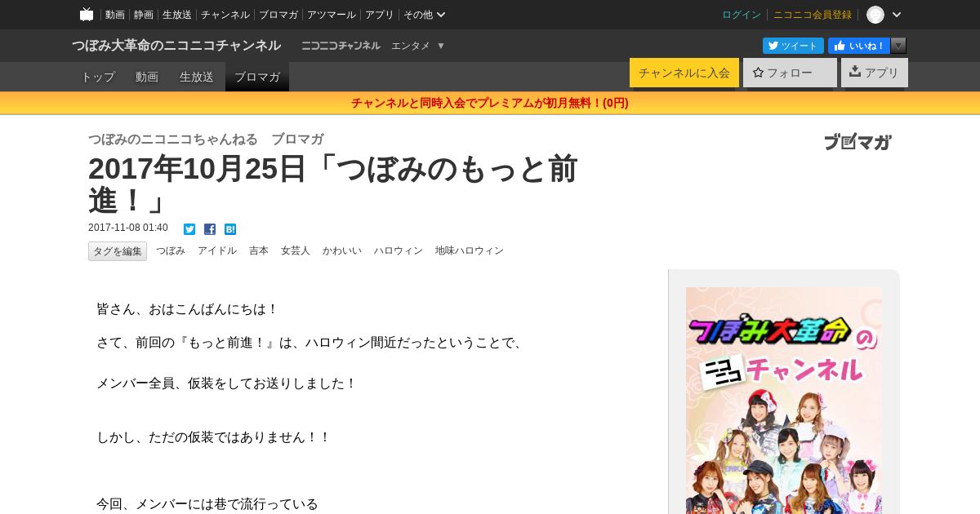This screenshot has width=980, height=514.
Task: Open the ハロウィン tag
Action: [399, 250]
